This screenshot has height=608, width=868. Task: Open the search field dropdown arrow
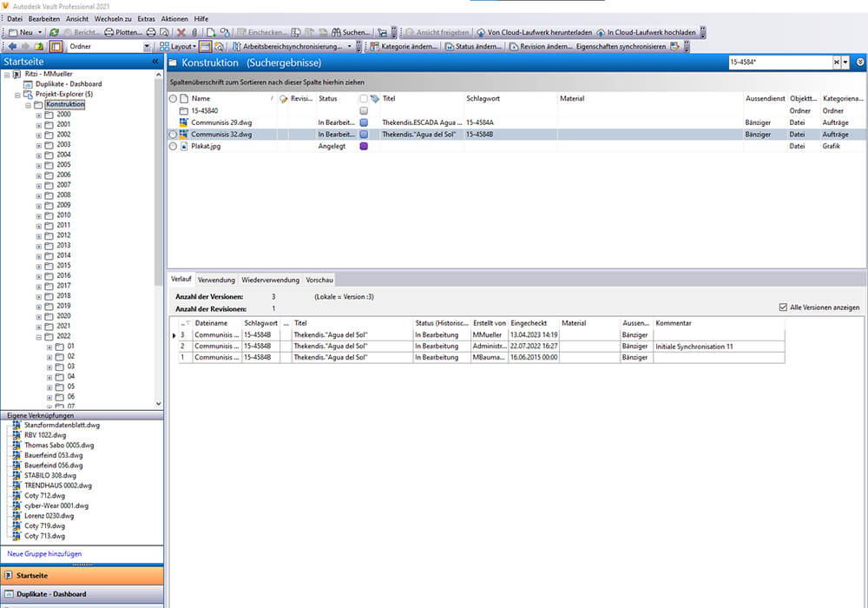[x=845, y=62]
